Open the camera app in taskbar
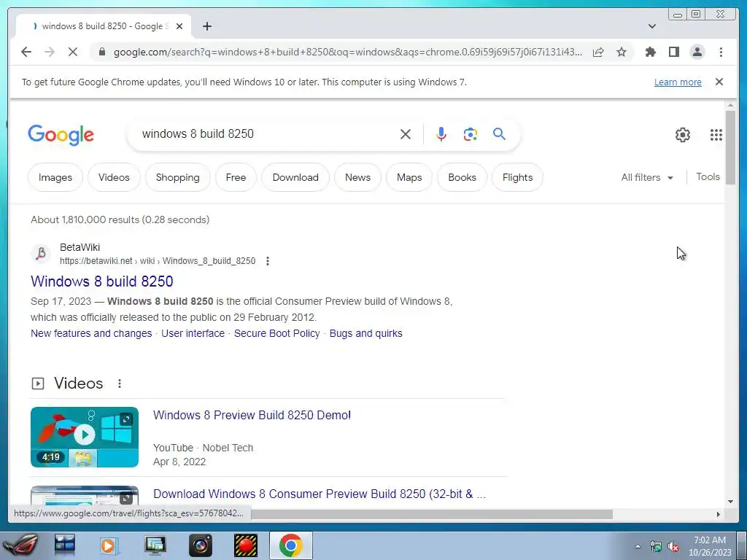 coord(201,545)
